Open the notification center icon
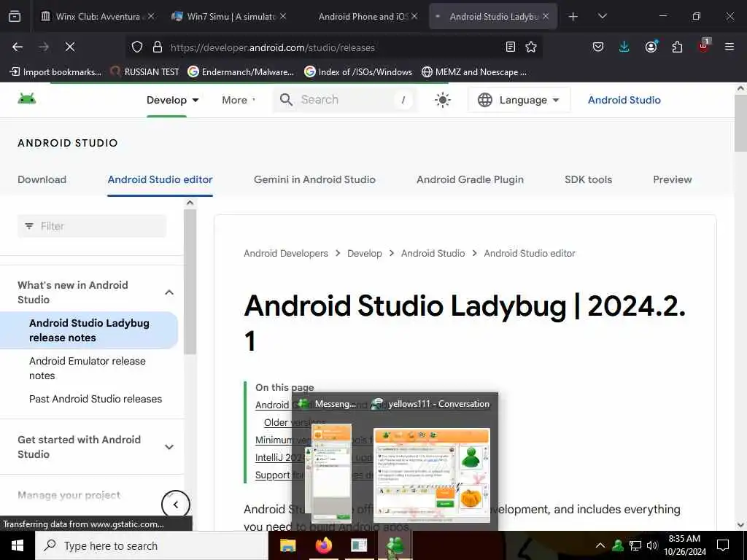 (x=723, y=545)
